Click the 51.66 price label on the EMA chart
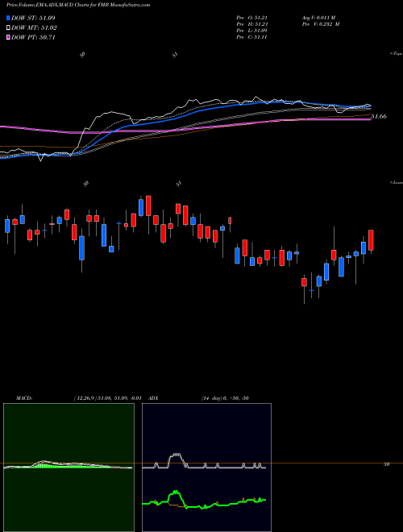 [379, 116]
